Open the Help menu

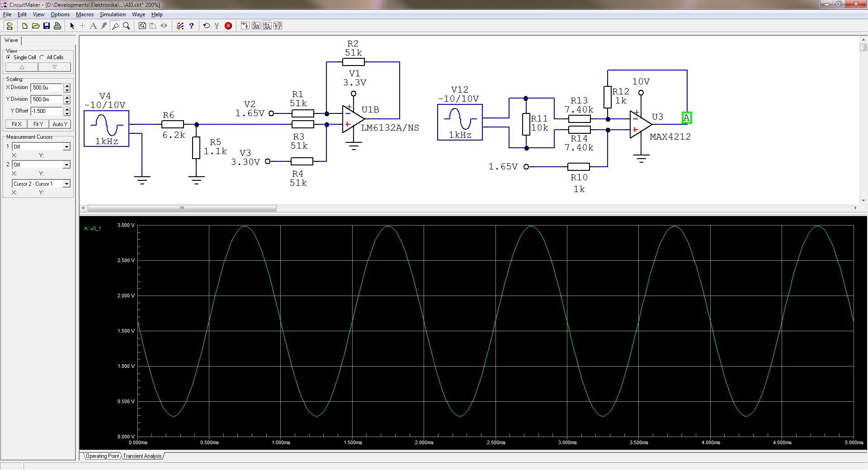click(x=157, y=14)
